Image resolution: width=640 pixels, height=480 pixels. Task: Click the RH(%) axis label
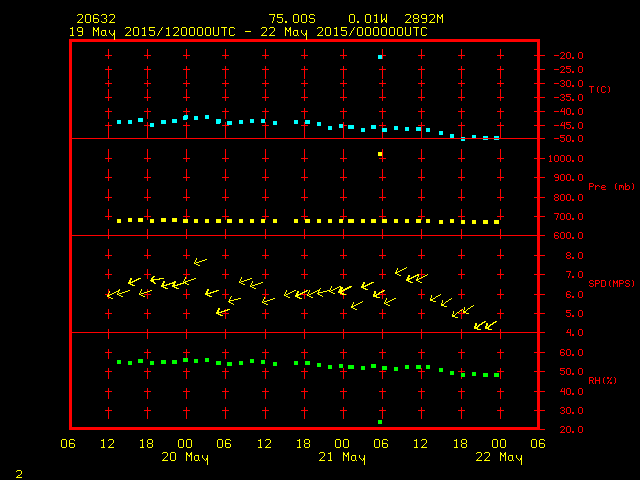point(601,381)
